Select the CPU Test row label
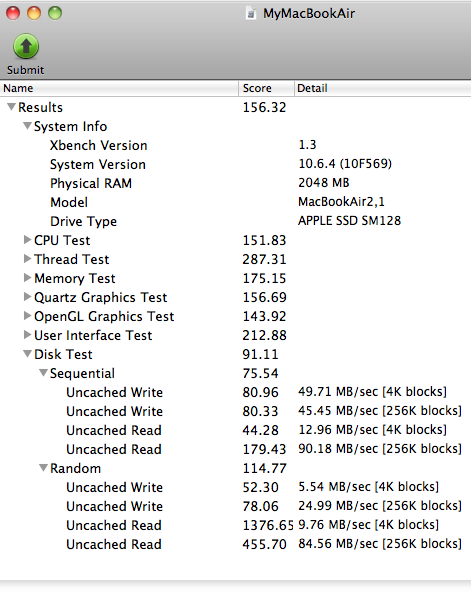Screen dimensions: 471x592 (x=62, y=240)
